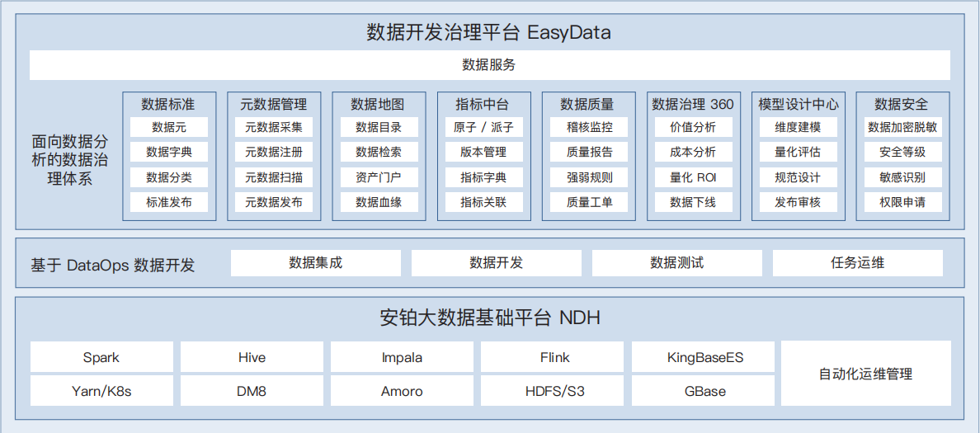Open the 资产门户 item
This screenshot has width=980, height=433.
click(379, 177)
